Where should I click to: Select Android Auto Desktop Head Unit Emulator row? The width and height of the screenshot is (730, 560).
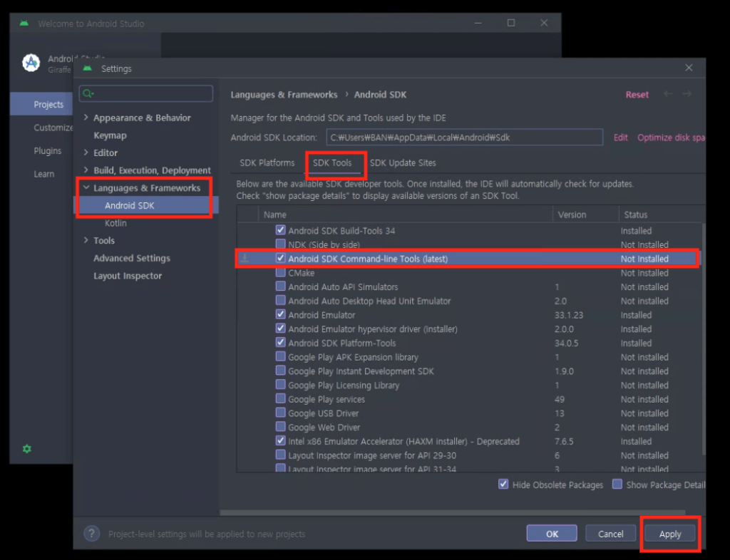469,301
